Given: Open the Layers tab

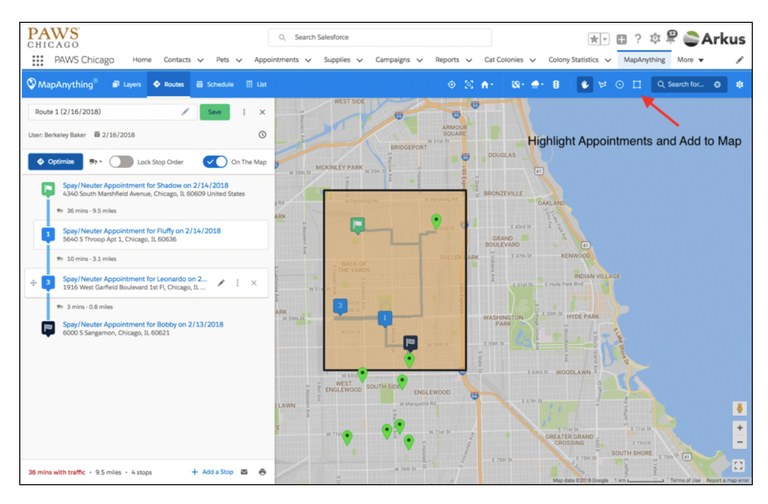Looking at the screenshot, I should point(127,84).
